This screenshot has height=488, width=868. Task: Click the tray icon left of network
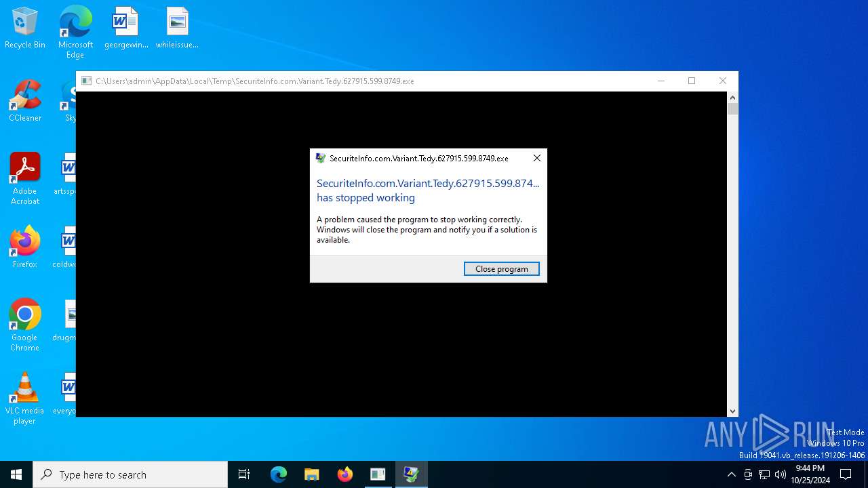point(748,474)
